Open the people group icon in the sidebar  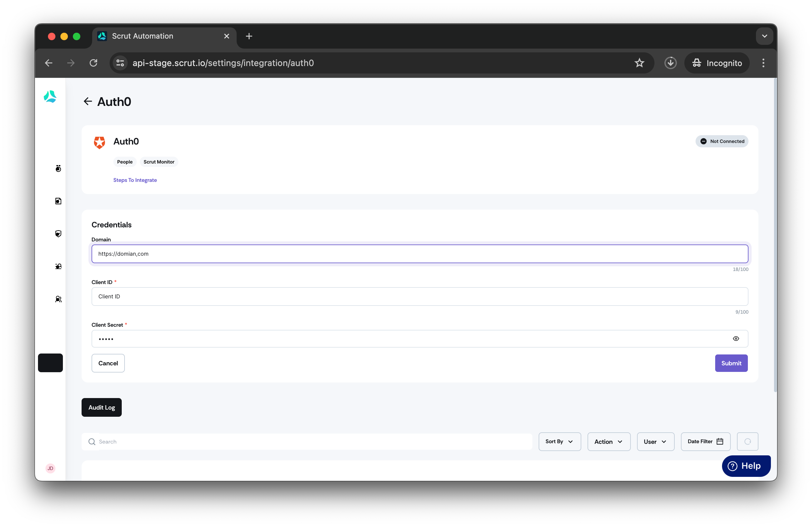58,299
